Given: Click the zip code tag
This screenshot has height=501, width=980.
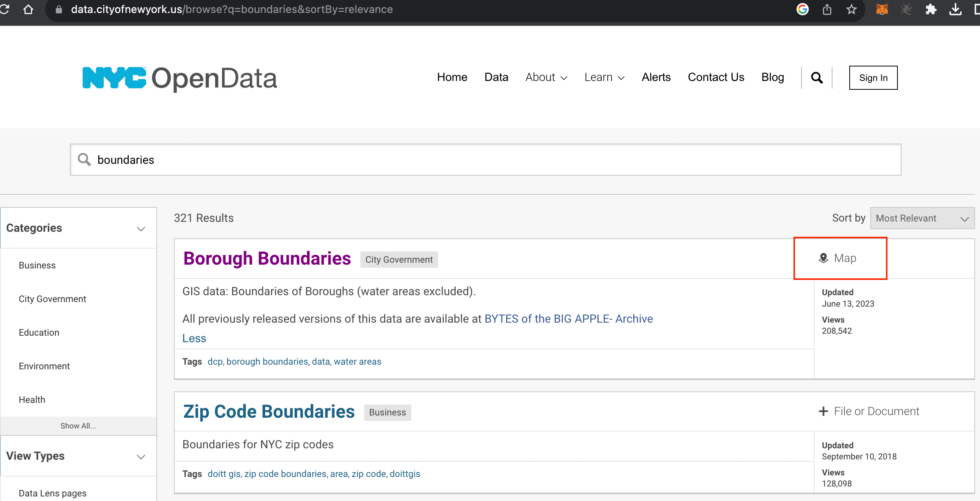Looking at the screenshot, I should pyautogui.click(x=369, y=474).
